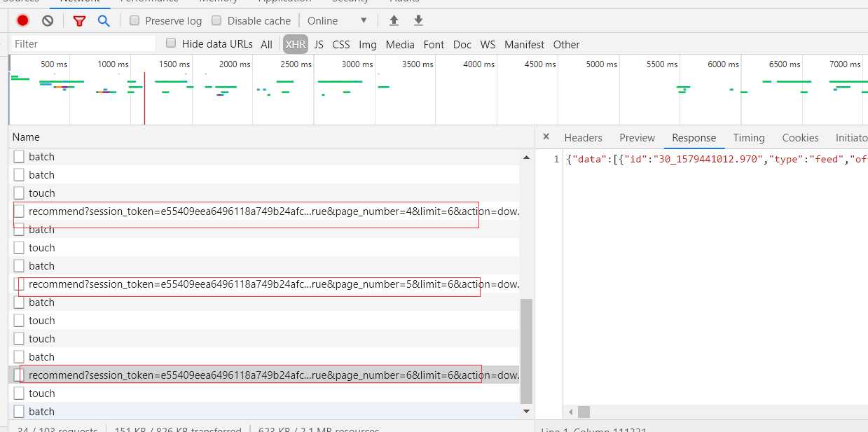Filter requests by Img
This screenshot has width=868, height=432.
[368, 44]
